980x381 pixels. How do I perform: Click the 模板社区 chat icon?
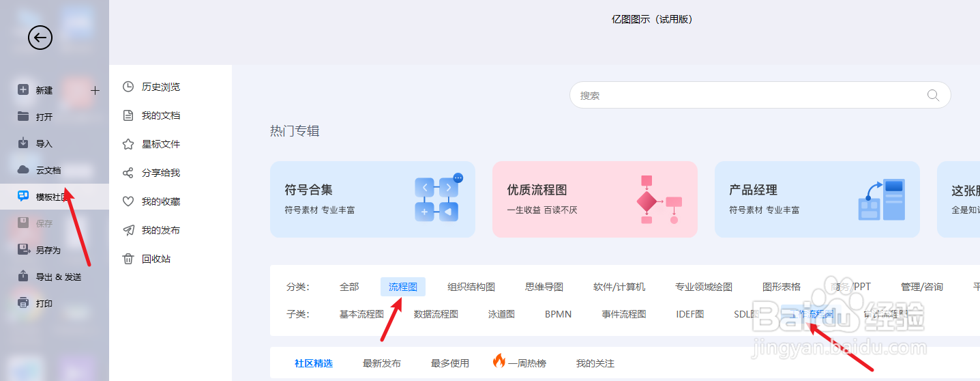23,197
